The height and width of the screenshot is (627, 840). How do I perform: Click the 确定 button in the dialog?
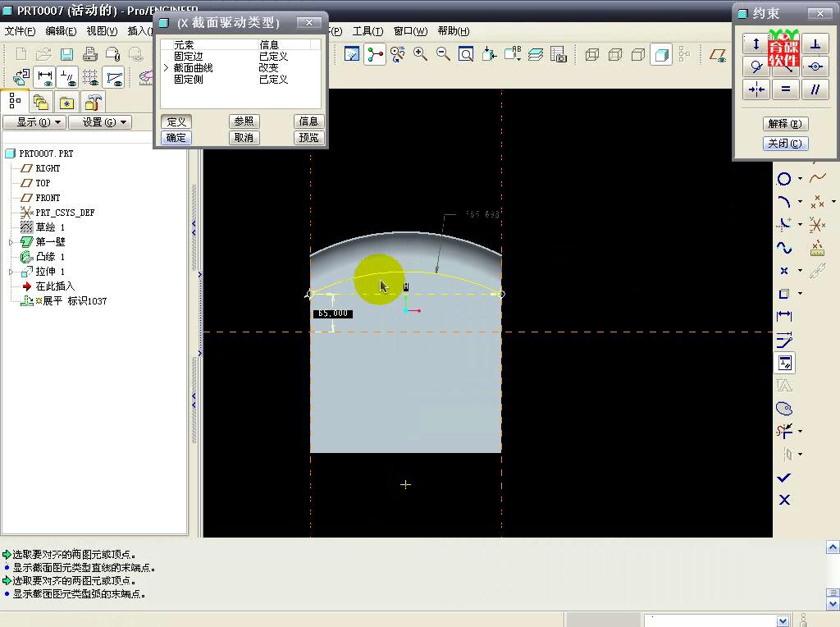(176, 138)
